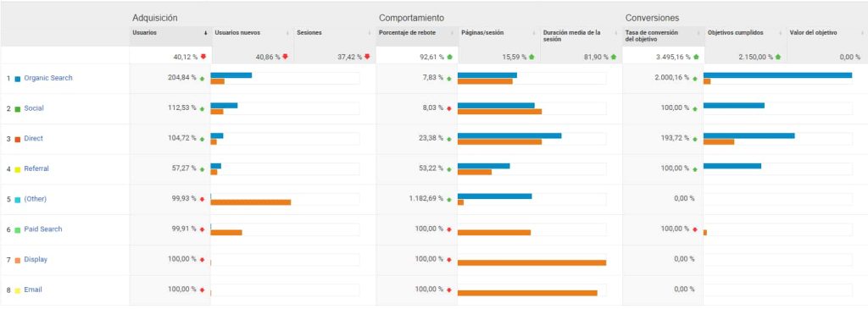Open the Páginas/sesión metric dropdown
The height and width of the screenshot is (309, 868).
pyautogui.click(x=534, y=34)
